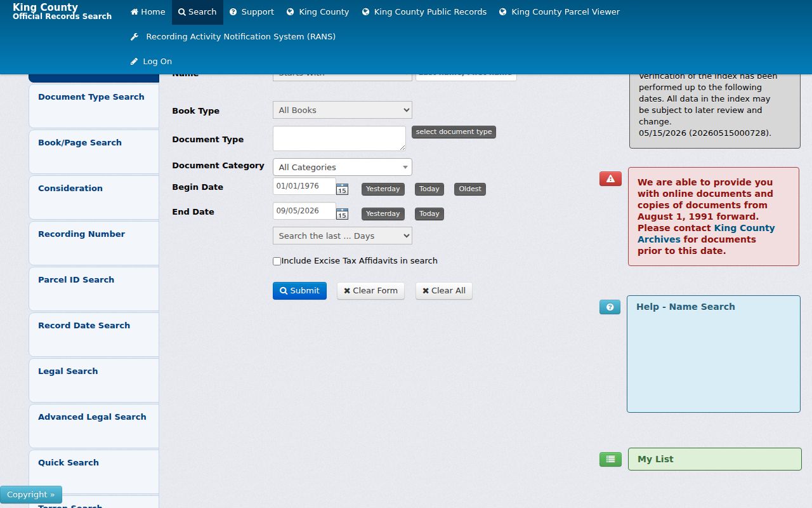Expand the Document Category dropdown
Viewport: 812px width, 508px height.
(343, 167)
